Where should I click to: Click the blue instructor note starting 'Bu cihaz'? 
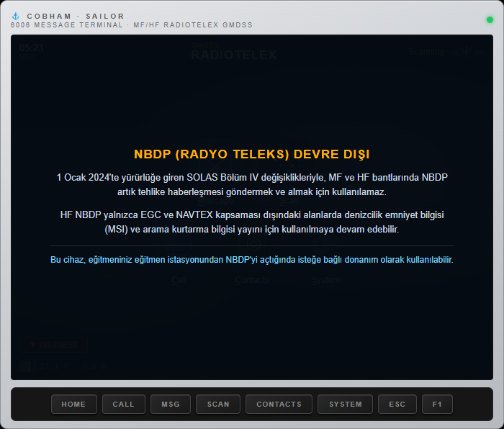point(252,260)
